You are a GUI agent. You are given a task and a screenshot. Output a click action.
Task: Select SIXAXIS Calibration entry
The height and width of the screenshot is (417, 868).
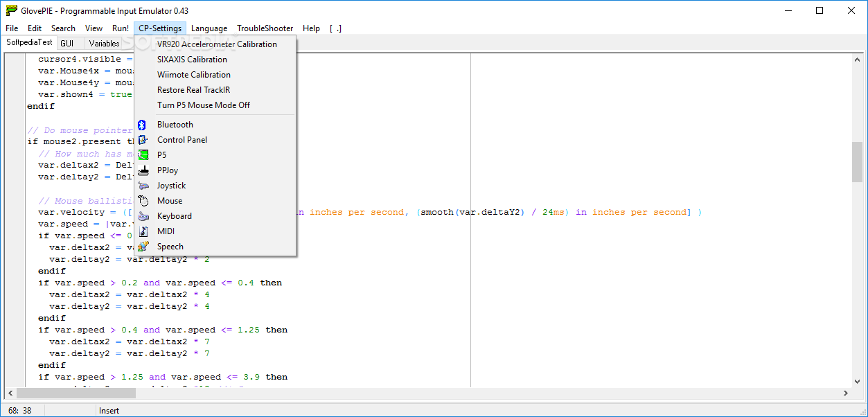216,60
